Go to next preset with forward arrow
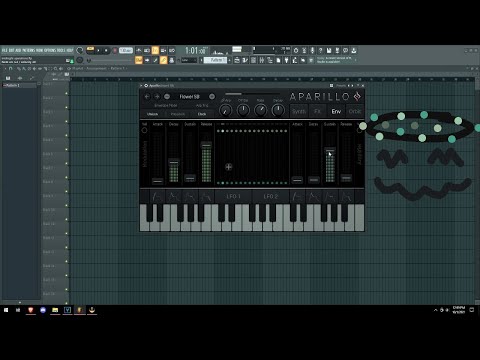 click(157, 97)
